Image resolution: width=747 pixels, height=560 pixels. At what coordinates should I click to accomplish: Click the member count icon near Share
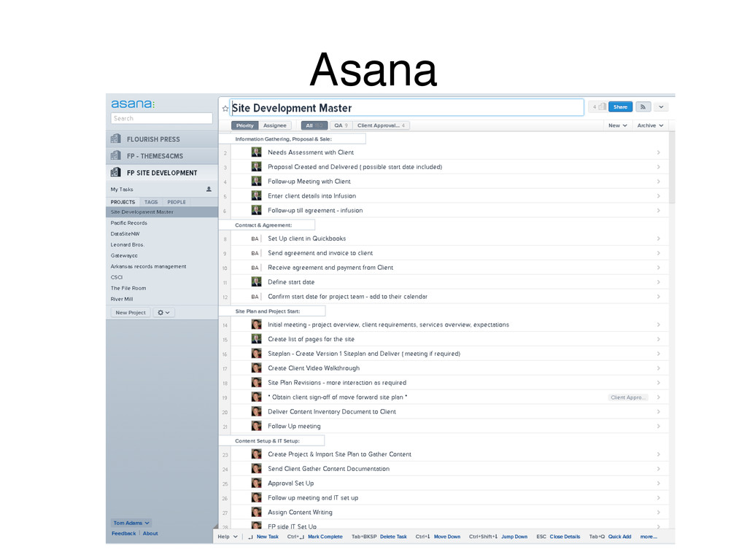click(x=600, y=107)
